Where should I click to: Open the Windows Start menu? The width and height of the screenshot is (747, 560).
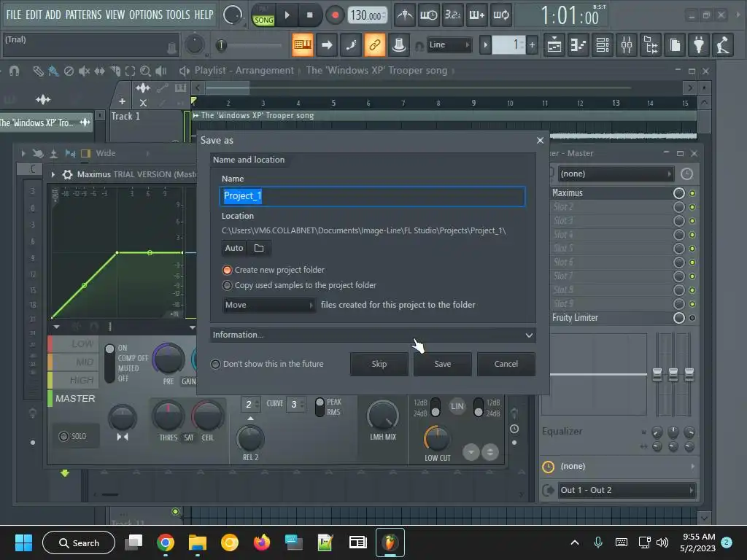tap(24, 542)
